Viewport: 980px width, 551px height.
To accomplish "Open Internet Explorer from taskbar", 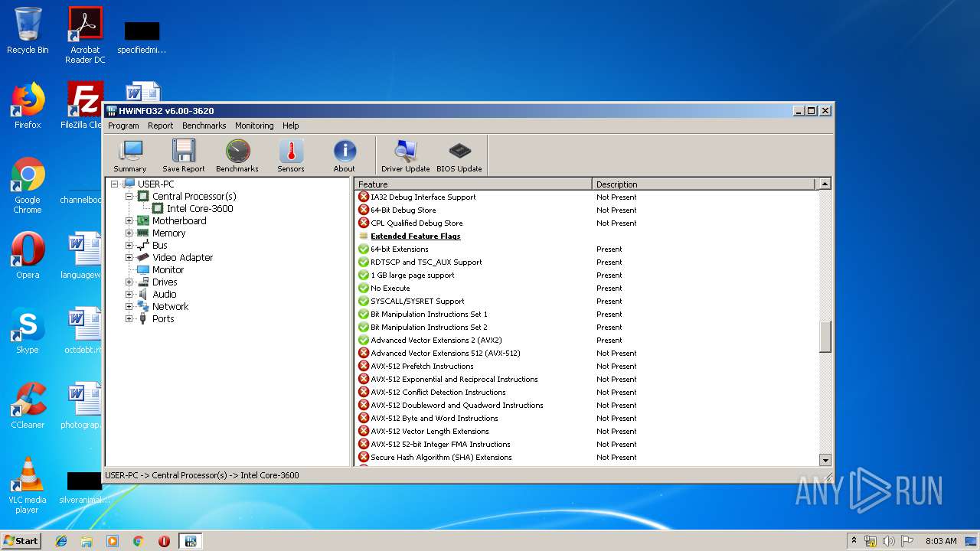I will coord(61,541).
